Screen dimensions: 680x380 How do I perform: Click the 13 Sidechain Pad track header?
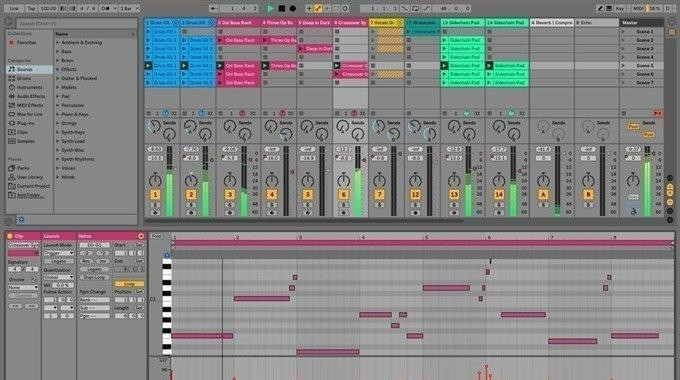(x=462, y=23)
